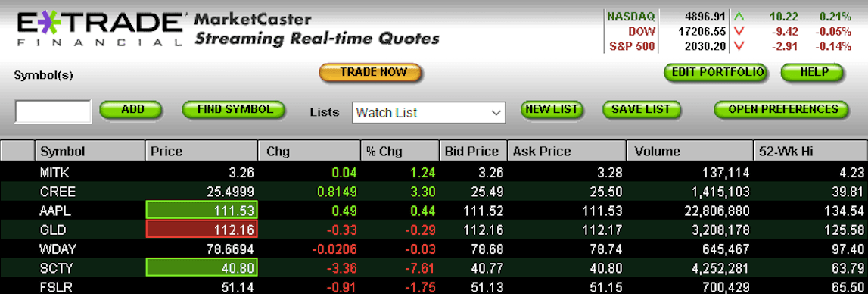Focus the Symbol(s) input field

click(x=53, y=111)
